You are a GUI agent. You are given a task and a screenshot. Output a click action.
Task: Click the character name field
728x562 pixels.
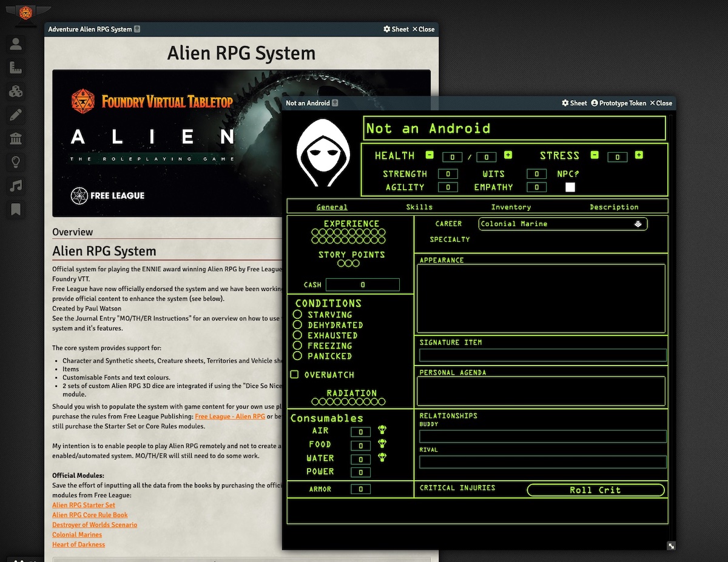514,129
